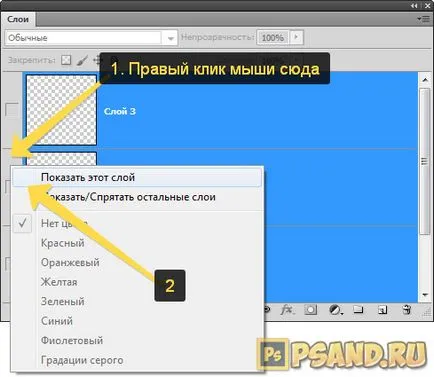This screenshot has height=377, width=434.
Task: Lock image pixels with the brush icon
Action: 82,60
